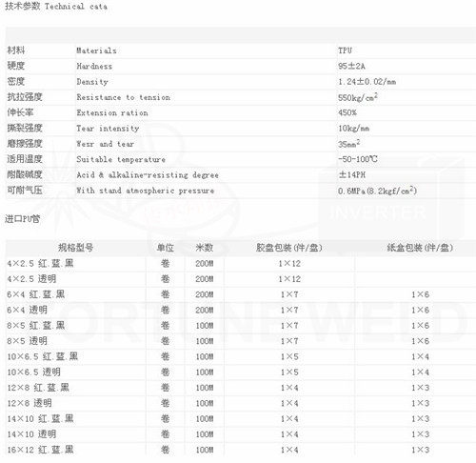The height and width of the screenshot is (463, 476).
Task: Select row '6×4 透明'
Action: click(241, 310)
